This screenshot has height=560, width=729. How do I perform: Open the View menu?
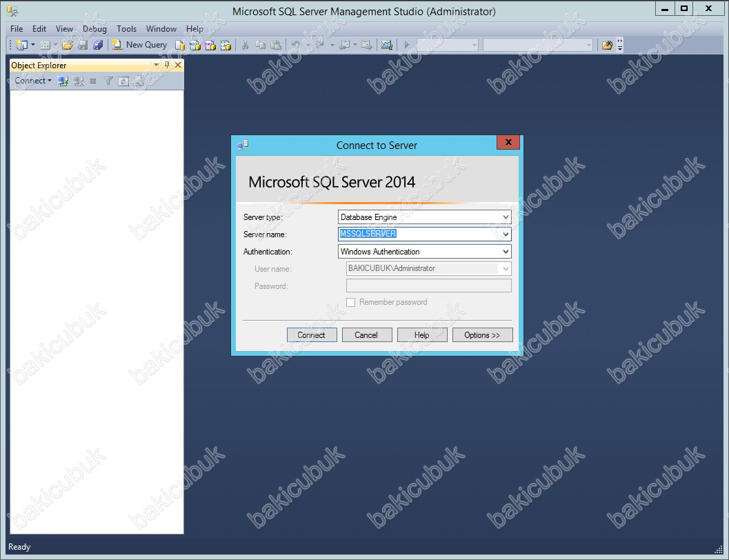click(64, 29)
